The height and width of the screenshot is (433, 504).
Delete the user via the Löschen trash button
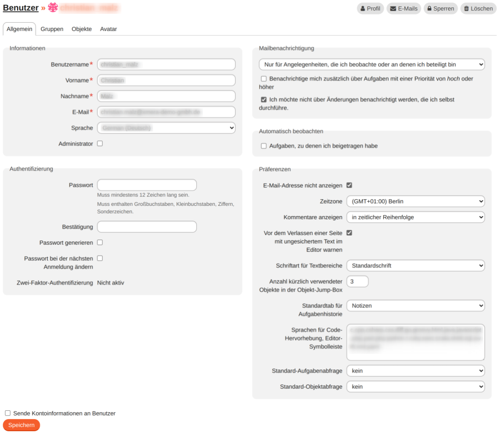pyautogui.click(x=478, y=8)
